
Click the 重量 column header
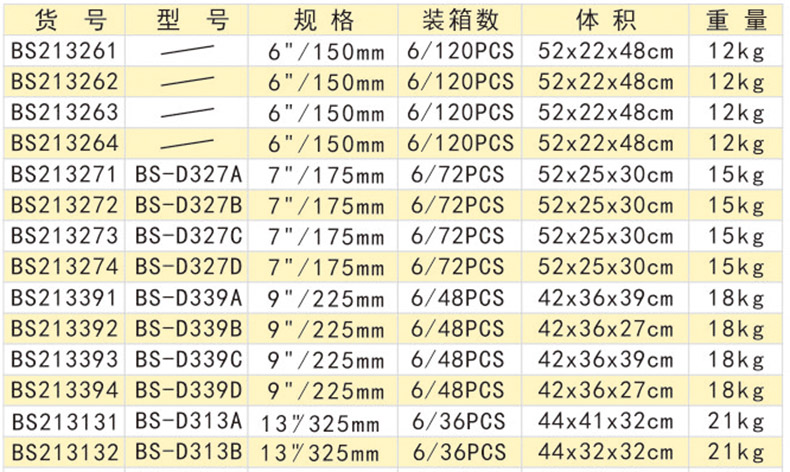click(736, 20)
